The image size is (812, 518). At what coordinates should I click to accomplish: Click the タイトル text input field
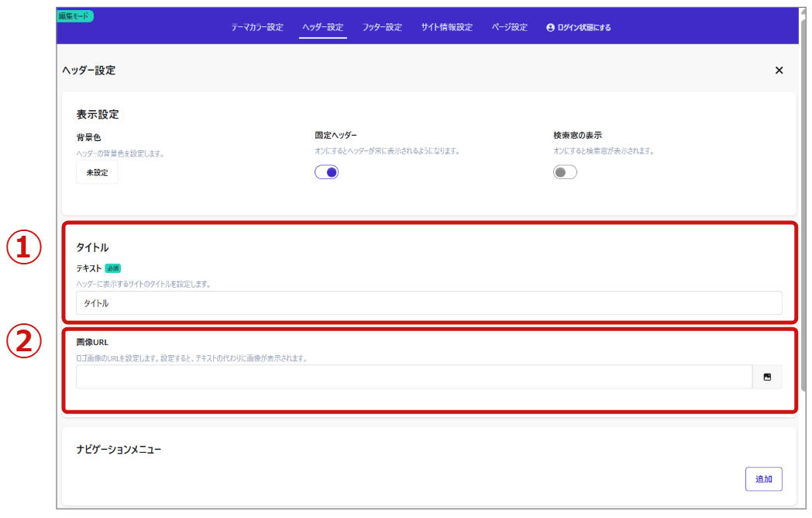coord(428,303)
